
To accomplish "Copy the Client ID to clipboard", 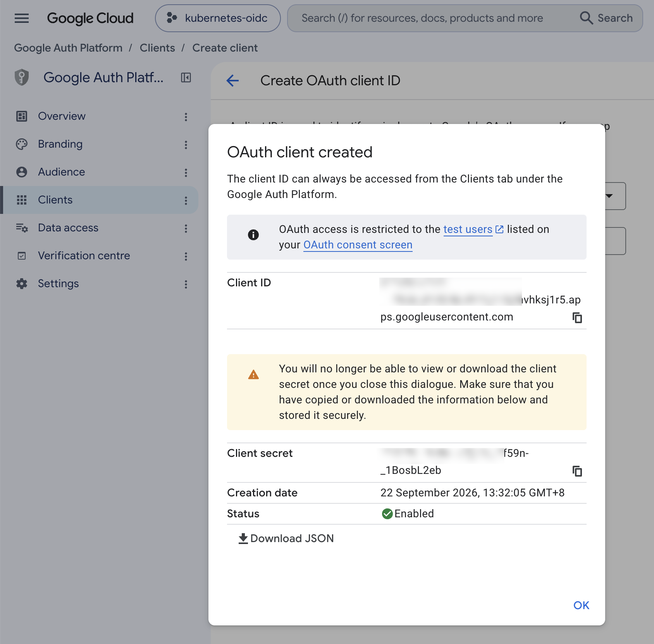I will pos(577,318).
